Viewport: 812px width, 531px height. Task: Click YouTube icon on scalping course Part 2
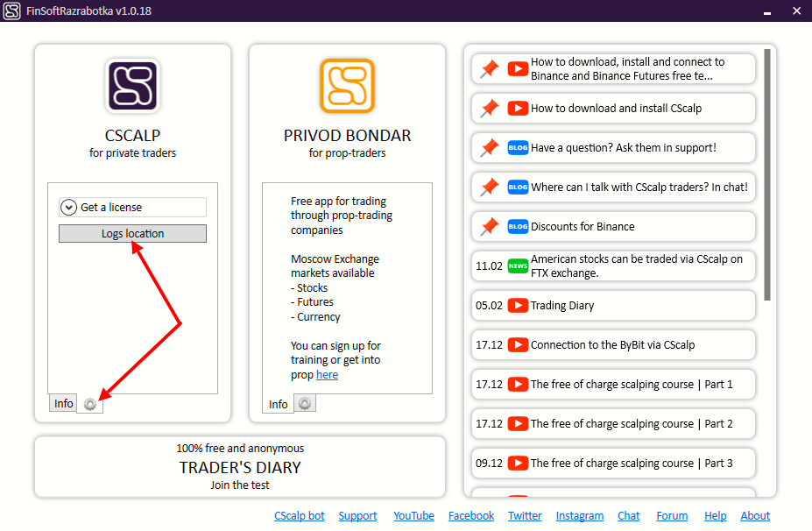tap(518, 423)
